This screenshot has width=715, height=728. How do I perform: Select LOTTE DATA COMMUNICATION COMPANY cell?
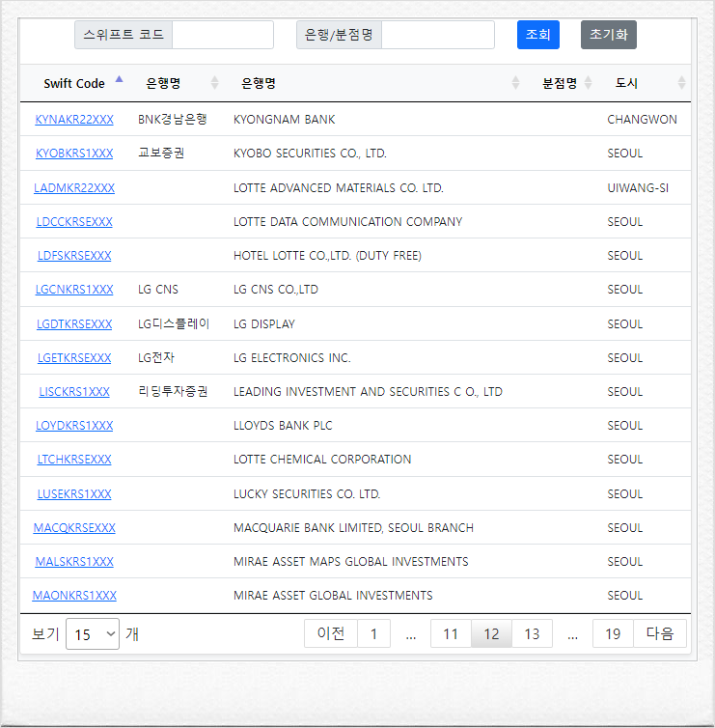pyautogui.click(x=348, y=222)
